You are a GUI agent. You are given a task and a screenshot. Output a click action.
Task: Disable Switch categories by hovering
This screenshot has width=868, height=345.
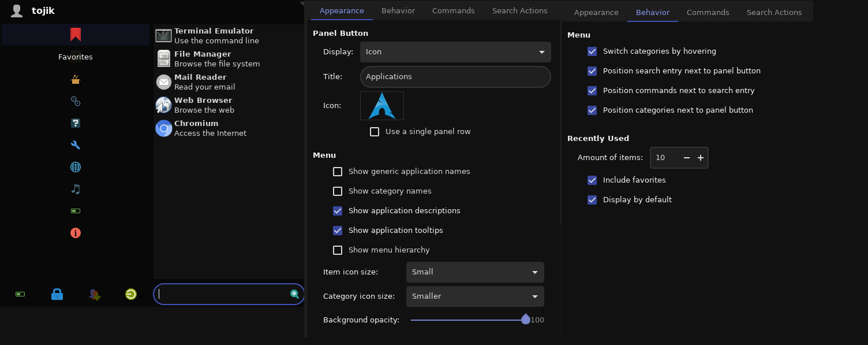(x=592, y=51)
